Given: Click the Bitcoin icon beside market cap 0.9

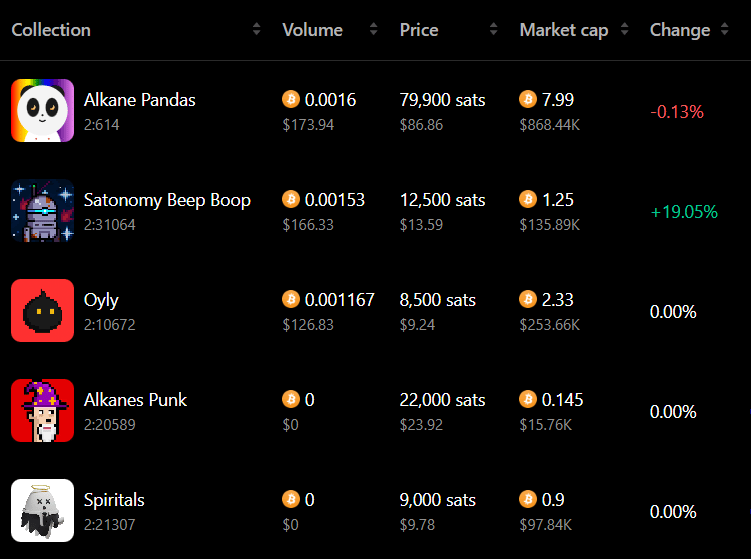Looking at the screenshot, I should click(528, 499).
